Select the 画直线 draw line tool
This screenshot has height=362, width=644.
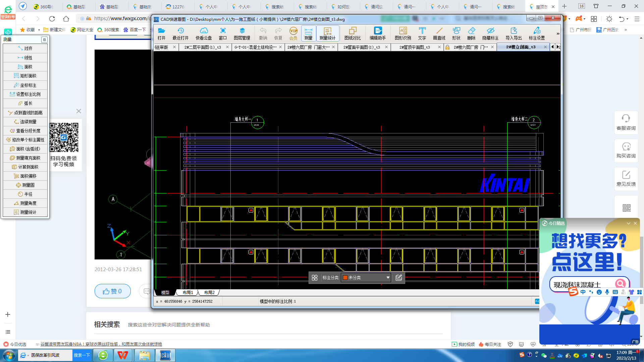tap(439, 34)
